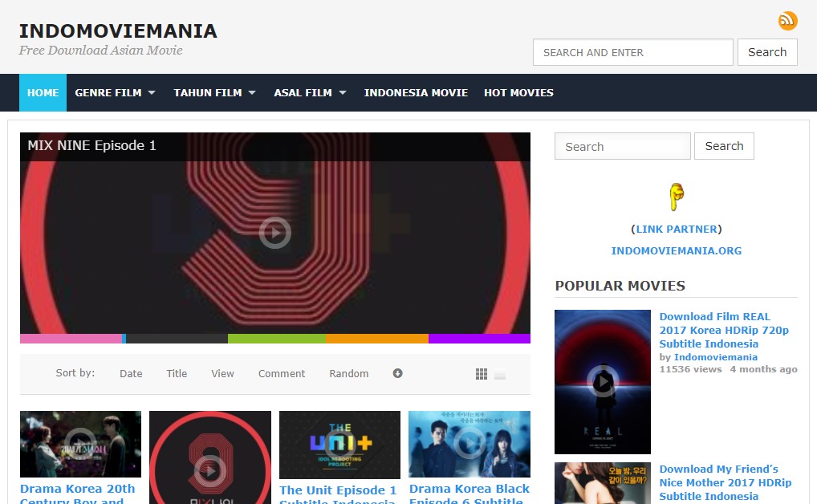The image size is (817, 504).
Task: Click orange segment of slider bar
Action: pyautogui.click(x=377, y=339)
